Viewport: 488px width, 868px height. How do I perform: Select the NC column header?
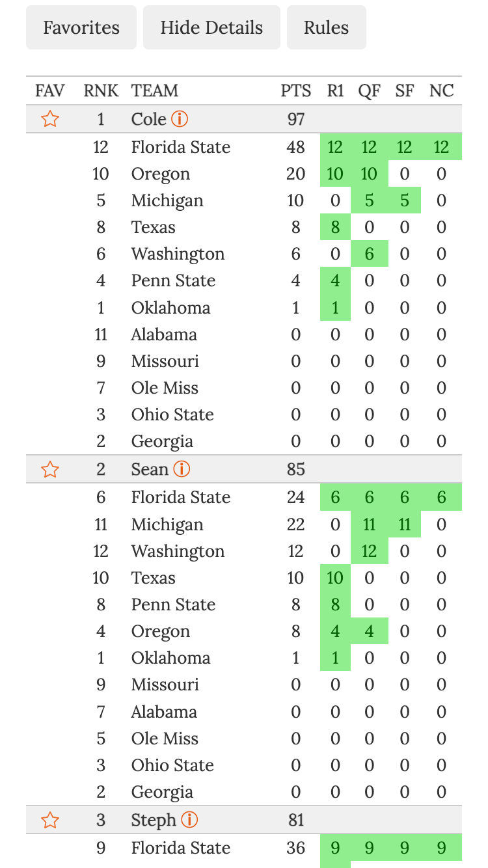click(441, 90)
